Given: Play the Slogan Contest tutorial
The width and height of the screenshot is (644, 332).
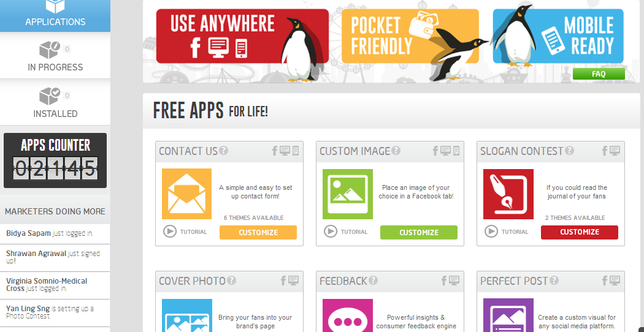Looking at the screenshot, I should pyautogui.click(x=507, y=232).
